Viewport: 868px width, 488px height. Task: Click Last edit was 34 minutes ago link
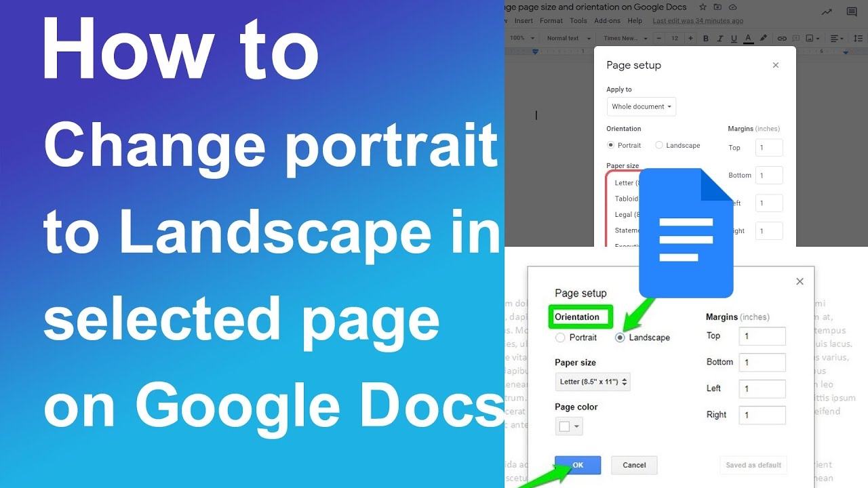(698, 21)
